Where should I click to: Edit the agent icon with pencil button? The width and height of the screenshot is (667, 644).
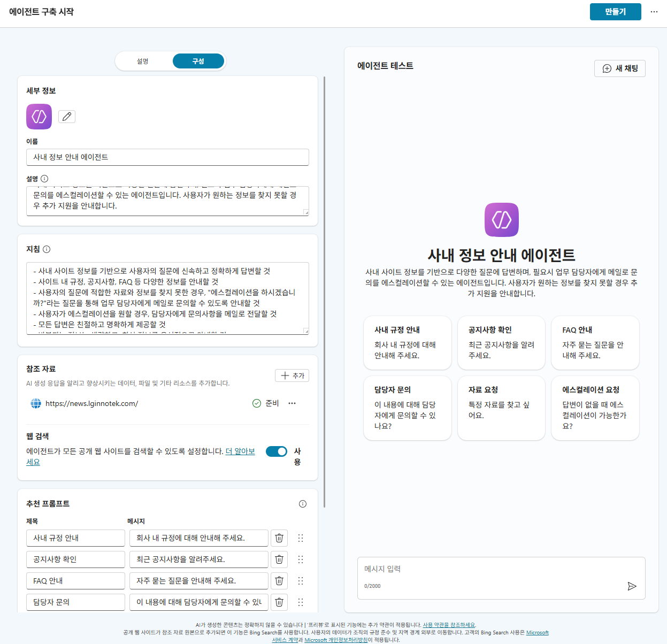coord(67,117)
